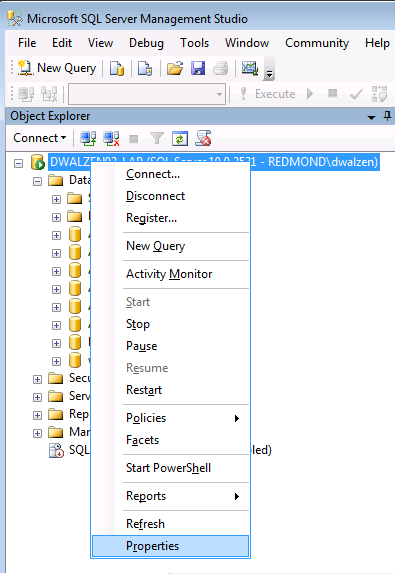Viewport: 395px width, 574px height.
Task: Click the server icon with the green arrow
Action: click(37, 162)
